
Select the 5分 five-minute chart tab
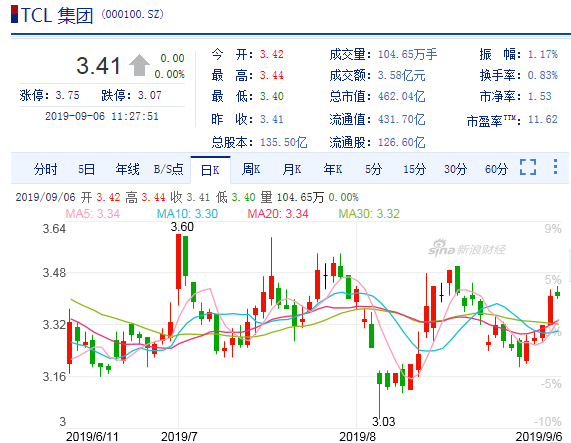pos(374,169)
